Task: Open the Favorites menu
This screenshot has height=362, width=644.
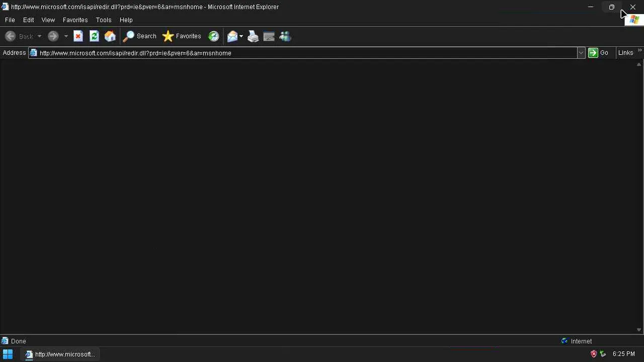Action: 75,20
